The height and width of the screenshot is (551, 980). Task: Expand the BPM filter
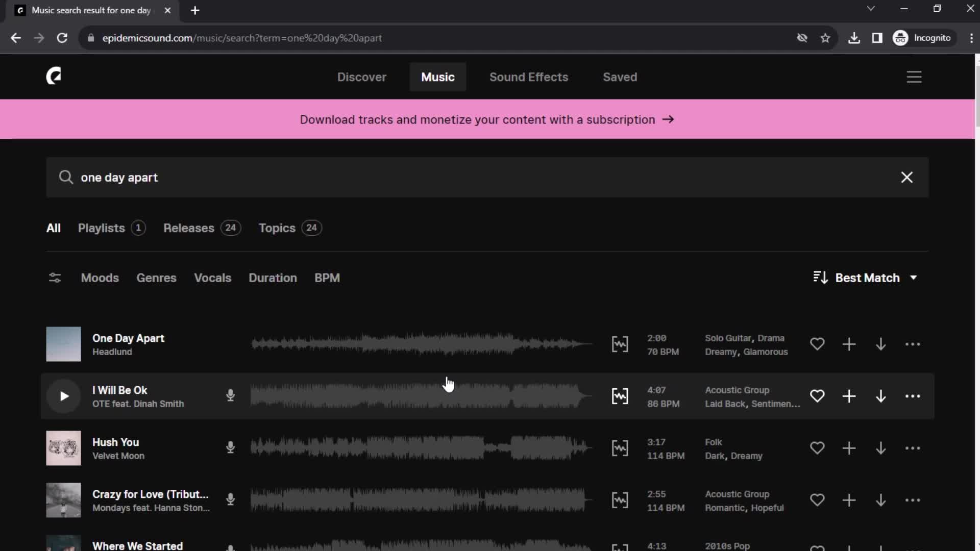point(327,278)
